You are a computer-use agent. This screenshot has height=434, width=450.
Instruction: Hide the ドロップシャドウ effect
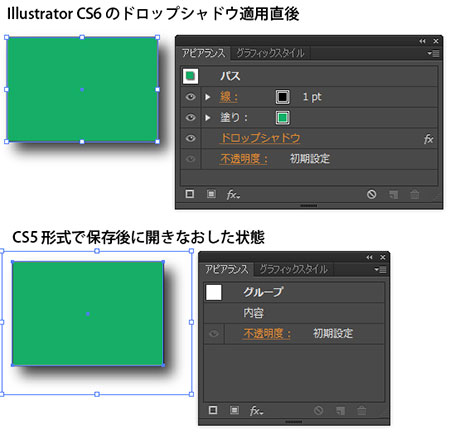(190, 138)
